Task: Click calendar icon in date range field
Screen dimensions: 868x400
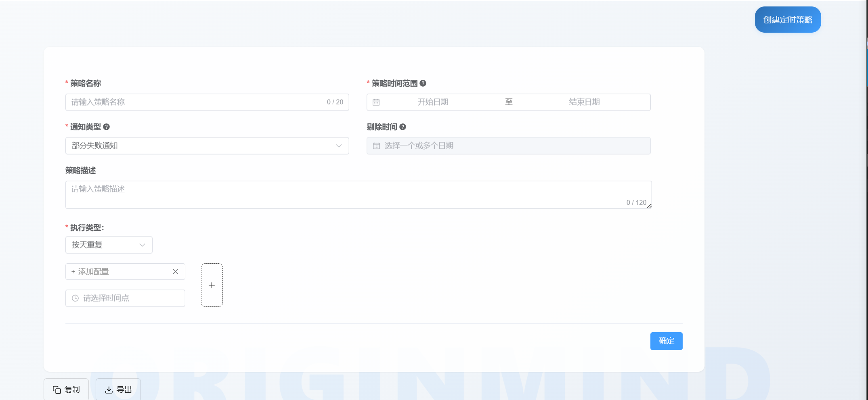Action: (376, 102)
